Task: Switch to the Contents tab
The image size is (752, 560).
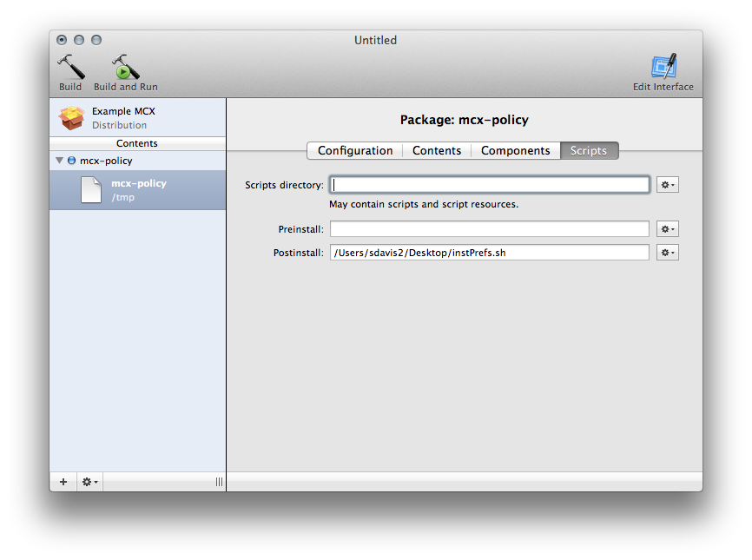Action: click(x=437, y=150)
